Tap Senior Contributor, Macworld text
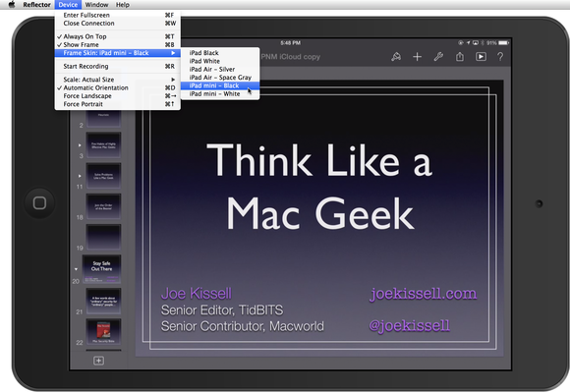This screenshot has width=570, height=392. point(243,326)
